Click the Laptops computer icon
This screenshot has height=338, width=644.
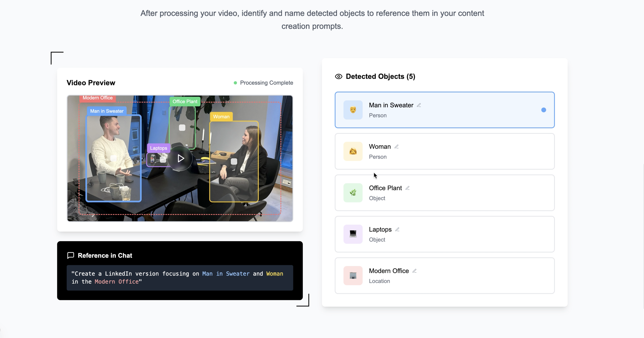[x=353, y=234]
